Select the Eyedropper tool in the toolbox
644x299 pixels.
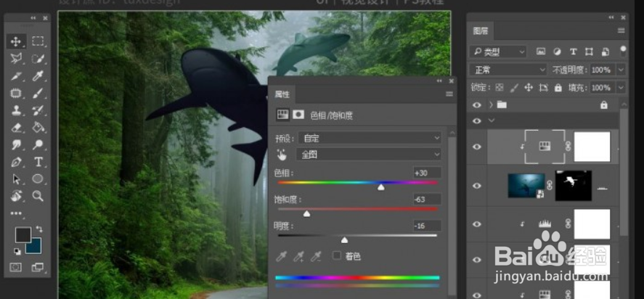pyautogui.click(x=38, y=75)
